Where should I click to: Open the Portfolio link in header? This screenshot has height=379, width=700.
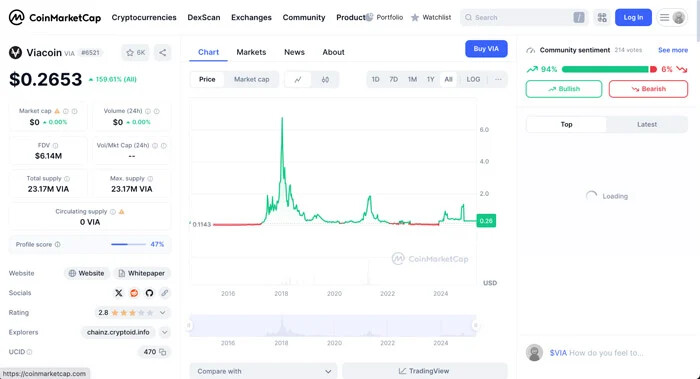385,17
